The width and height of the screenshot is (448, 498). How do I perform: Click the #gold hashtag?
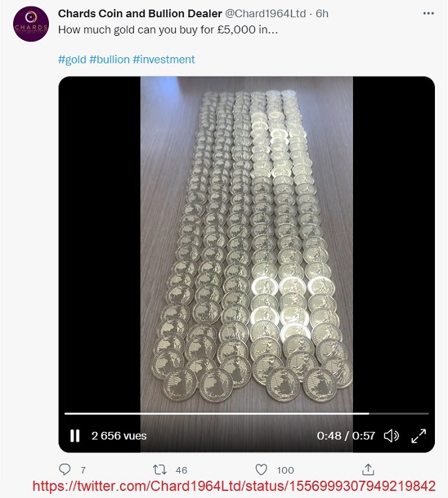(x=72, y=59)
